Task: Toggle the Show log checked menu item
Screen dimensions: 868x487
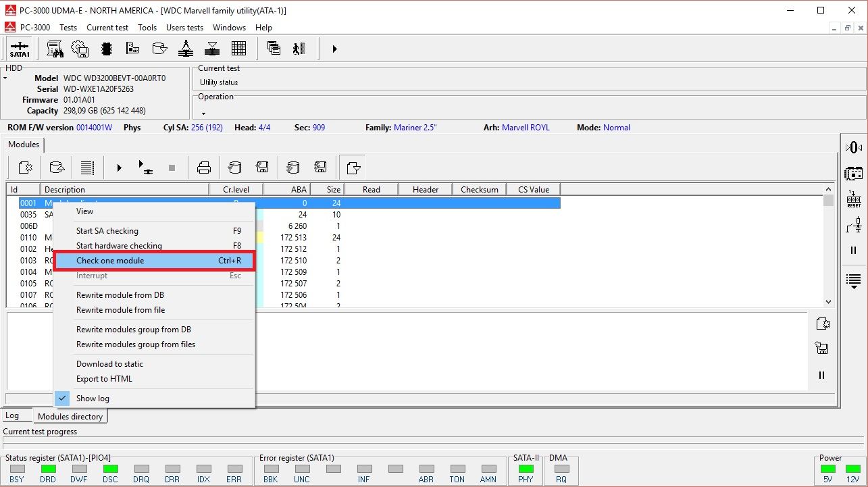Action: (x=154, y=399)
